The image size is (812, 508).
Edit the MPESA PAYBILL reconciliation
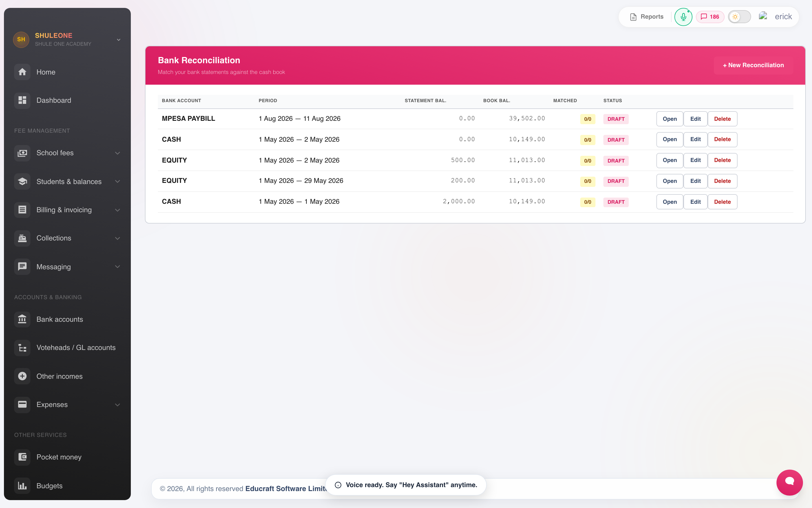pos(695,119)
